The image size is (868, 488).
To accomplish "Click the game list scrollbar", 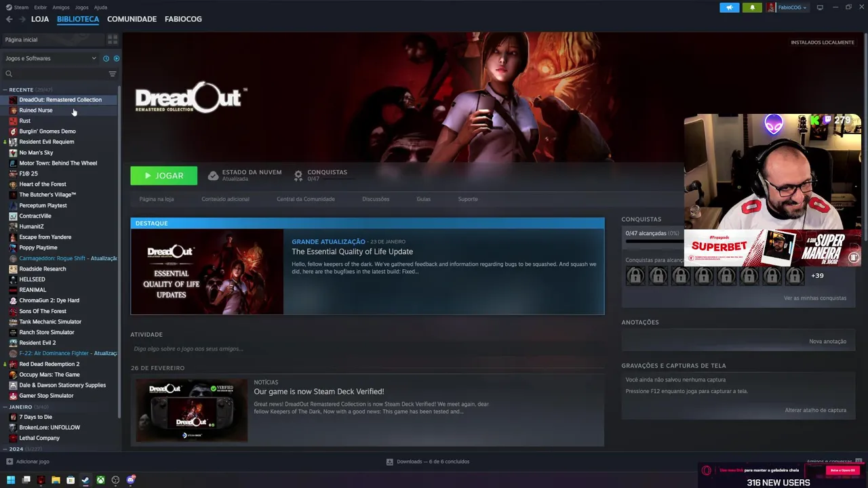I will click(x=120, y=251).
